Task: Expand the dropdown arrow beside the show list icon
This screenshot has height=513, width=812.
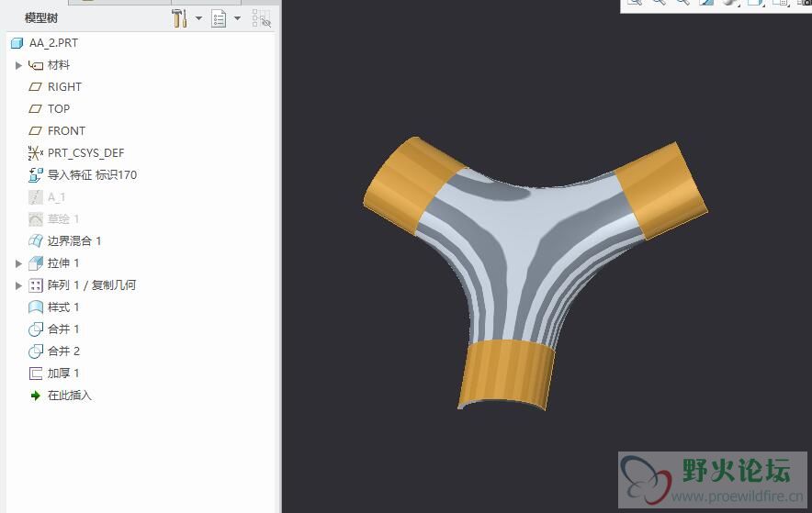Action: point(237,18)
